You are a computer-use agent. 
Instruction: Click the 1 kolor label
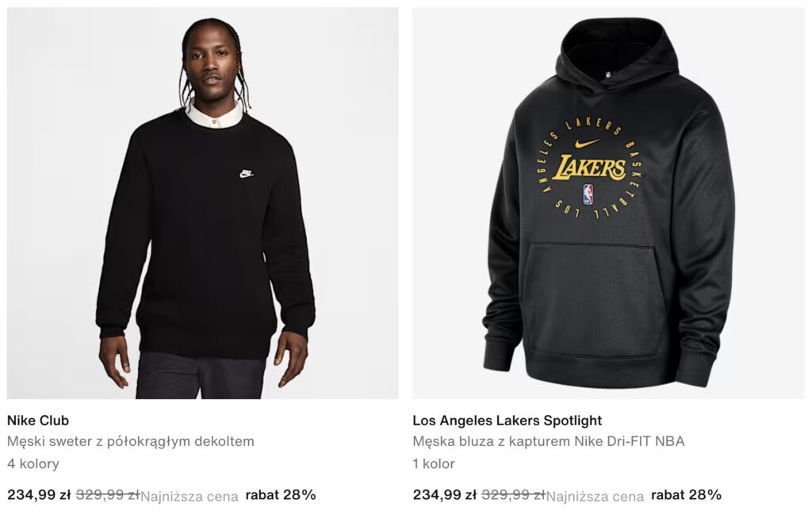click(434, 463)
